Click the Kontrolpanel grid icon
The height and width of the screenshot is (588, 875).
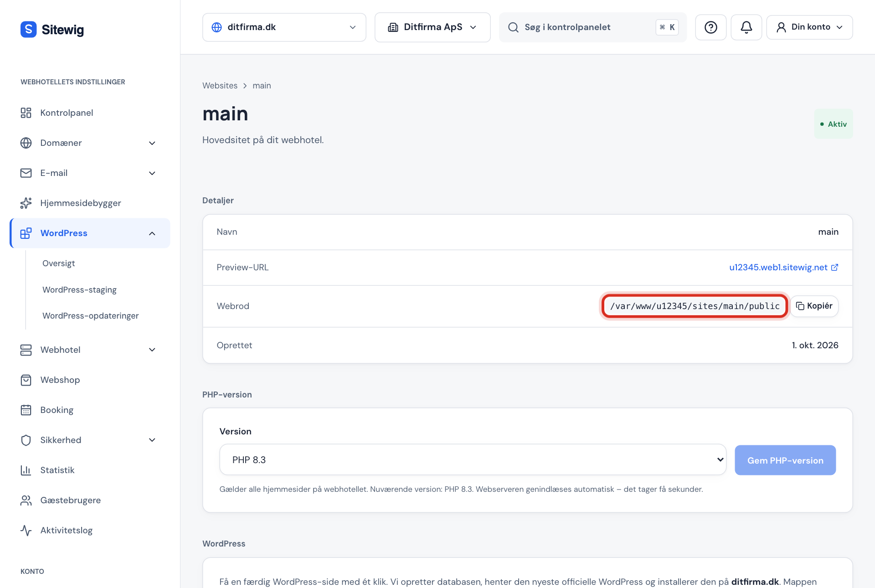coord(26,113)
